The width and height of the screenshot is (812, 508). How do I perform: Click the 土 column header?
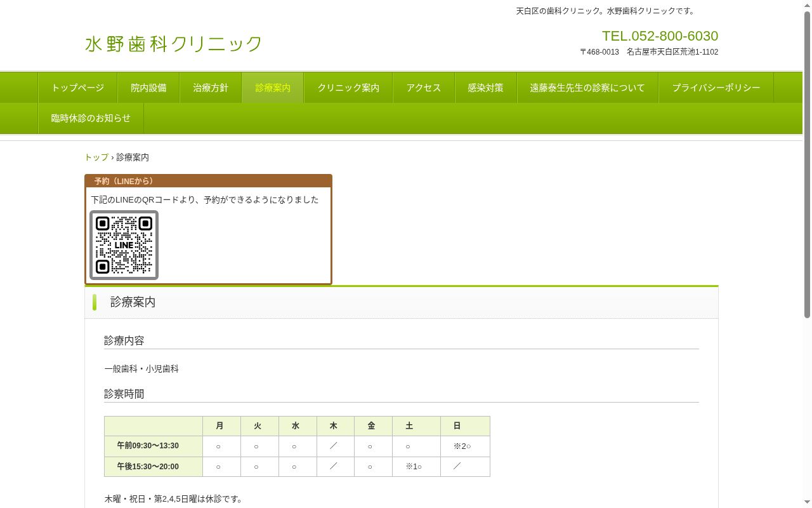point(416,426)
